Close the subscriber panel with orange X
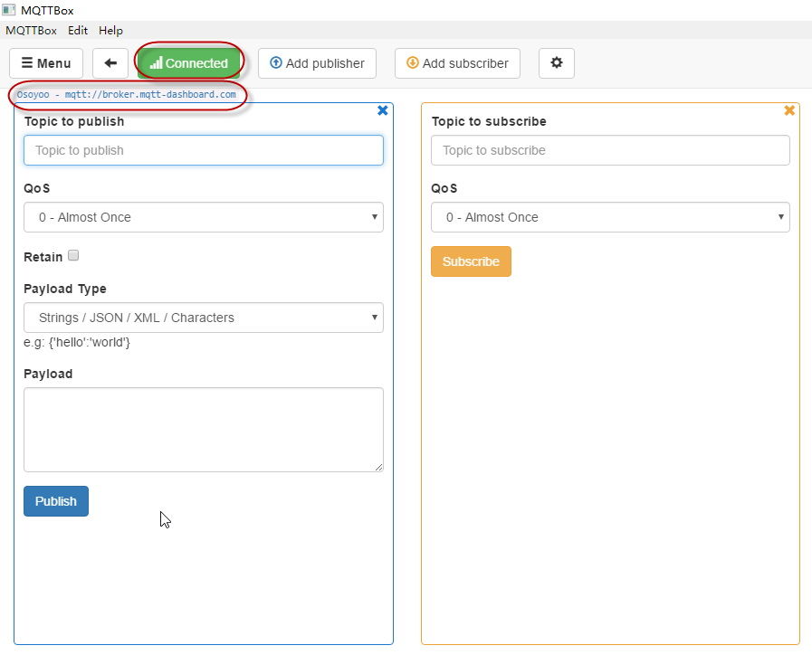Viewport: 812px width, 655px height. coord(789,110)
